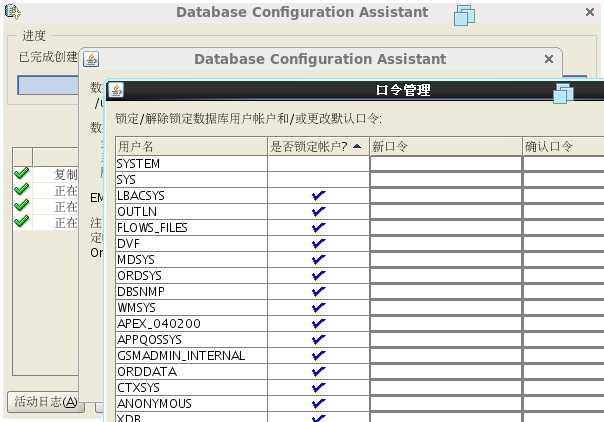Click new password field for SYS

(x=446, y=180)
